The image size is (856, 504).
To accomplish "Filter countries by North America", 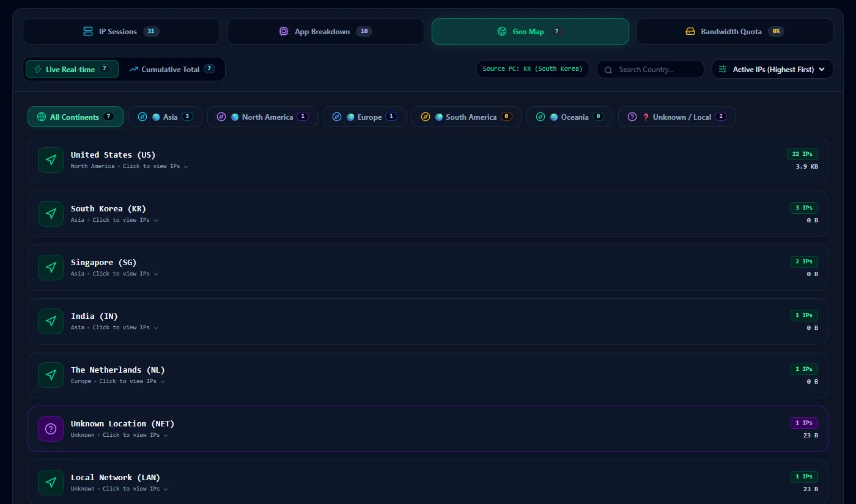I will pos(262,117).
